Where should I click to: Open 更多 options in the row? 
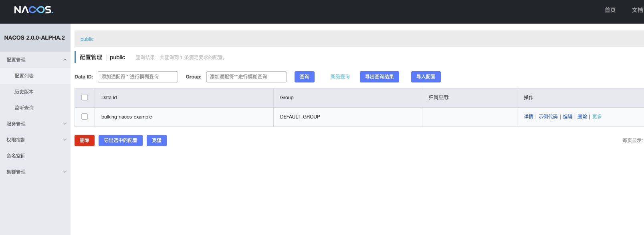tap(597, 117)
